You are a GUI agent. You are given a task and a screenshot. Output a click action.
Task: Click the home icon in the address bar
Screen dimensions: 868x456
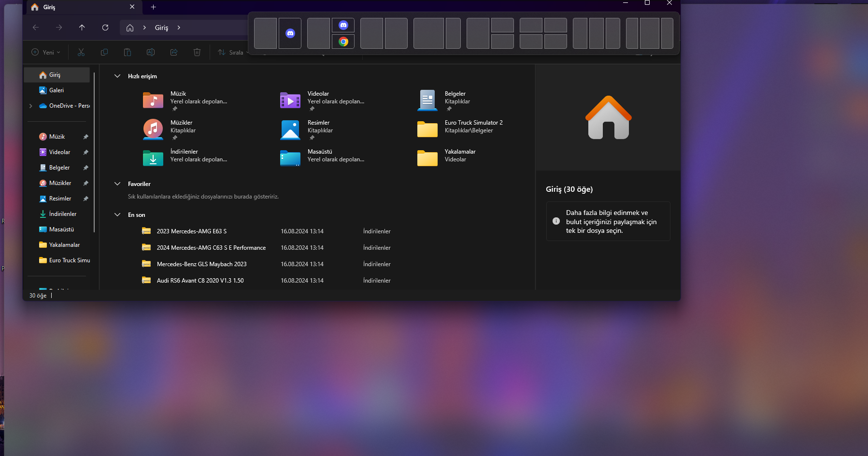pos(130,28)
